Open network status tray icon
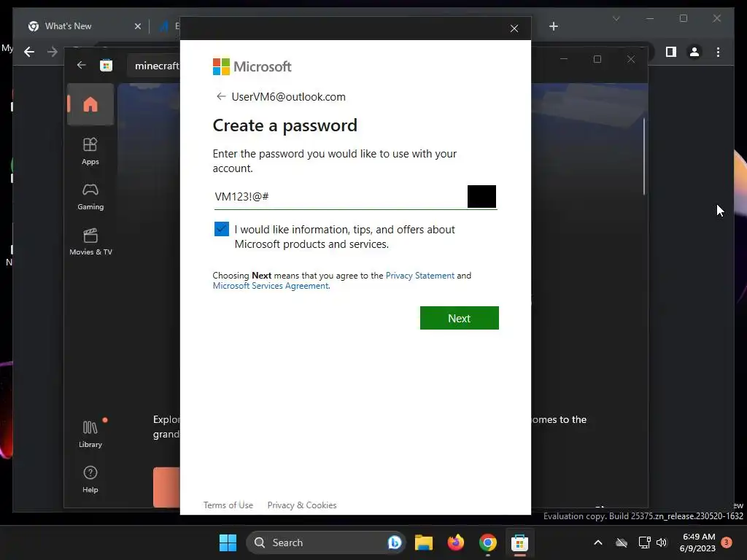 (x=644, y=542)
